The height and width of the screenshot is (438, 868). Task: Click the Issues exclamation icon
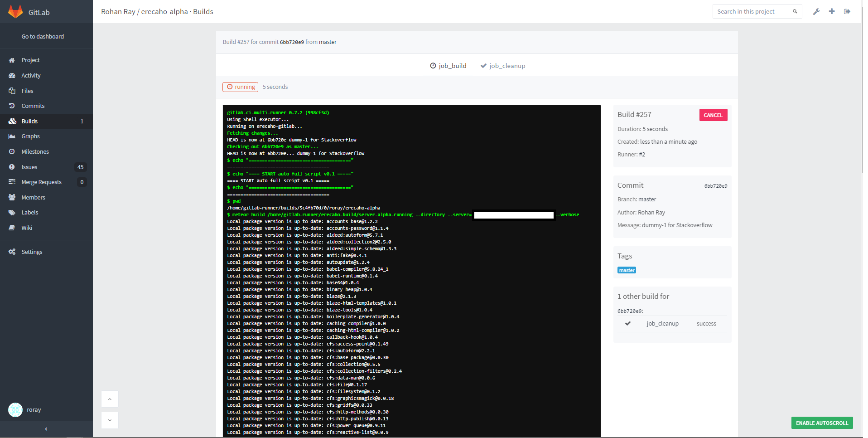(12, 167)
